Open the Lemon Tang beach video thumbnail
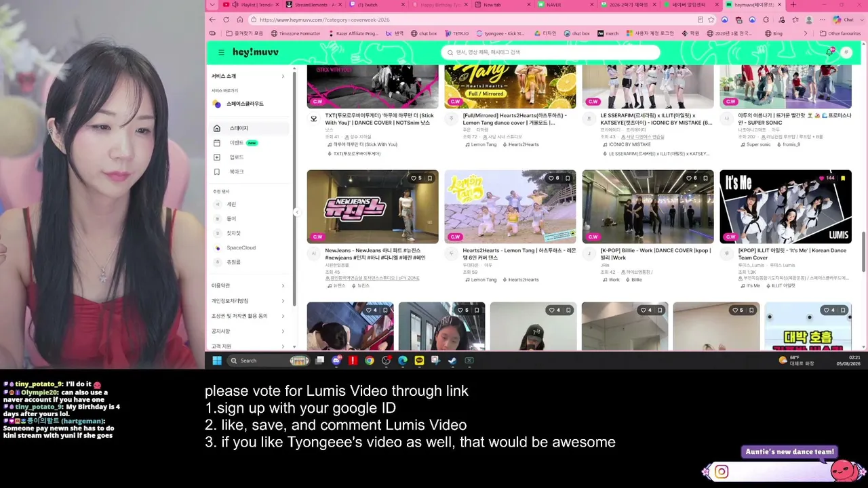Viewport: 868px width, 488px height. 510,207
